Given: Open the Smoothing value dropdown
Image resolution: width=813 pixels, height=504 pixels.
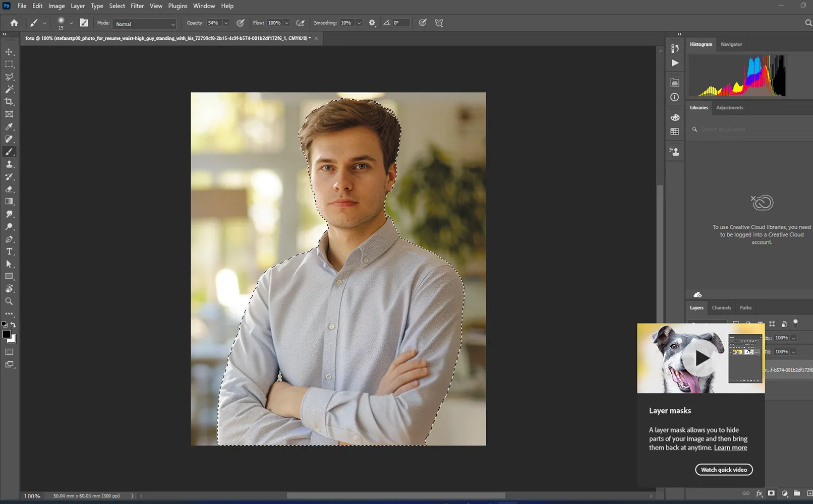Looking at the screenshot, I should (359, 23).
